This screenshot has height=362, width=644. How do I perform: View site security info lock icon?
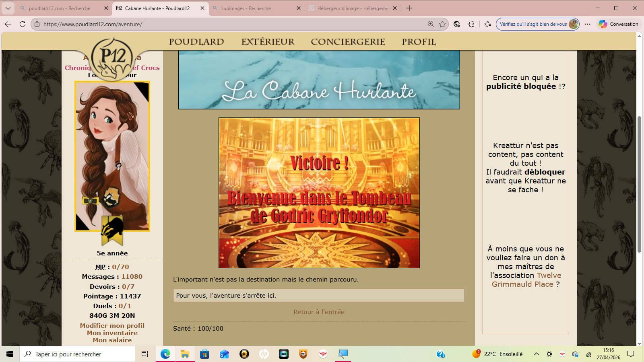37,24
